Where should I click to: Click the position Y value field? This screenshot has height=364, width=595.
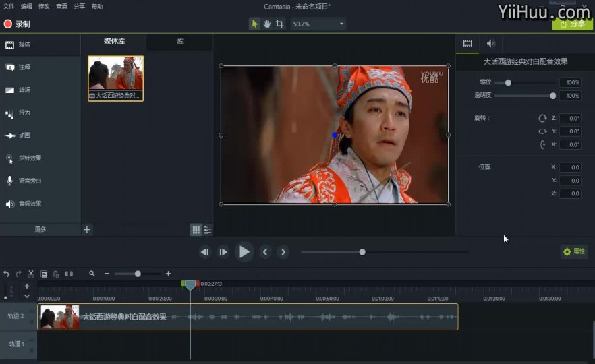point(570,181)
